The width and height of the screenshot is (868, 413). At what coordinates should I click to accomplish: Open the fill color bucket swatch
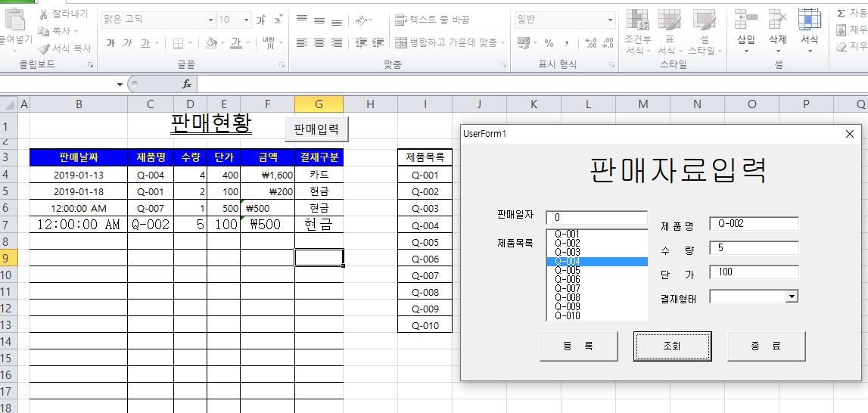[x=212, y=43]
